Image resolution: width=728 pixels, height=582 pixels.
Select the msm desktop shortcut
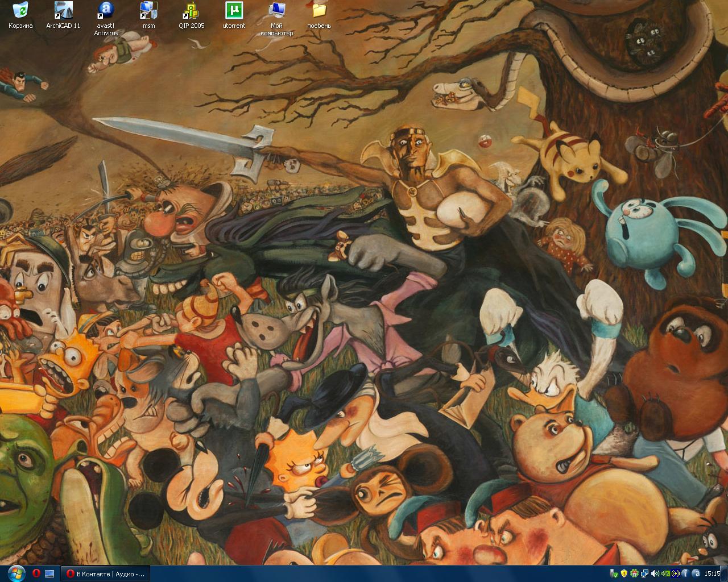148,16
